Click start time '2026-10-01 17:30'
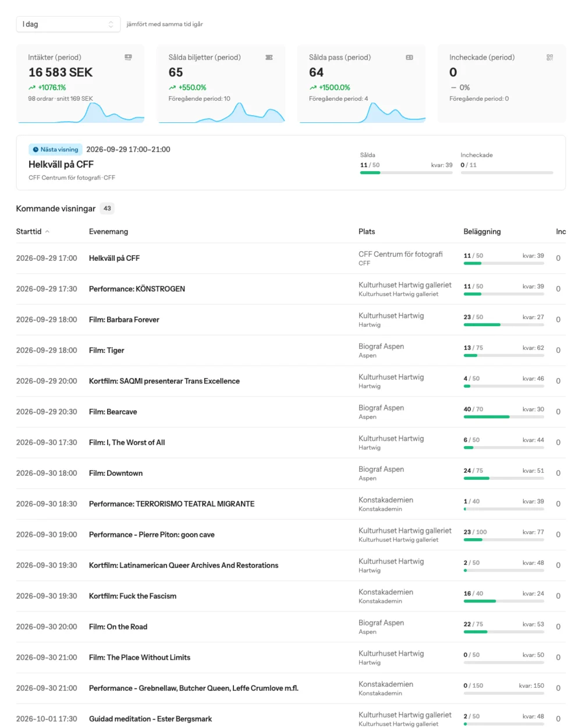Screen dimensions: 582x728 click(47, 719)
